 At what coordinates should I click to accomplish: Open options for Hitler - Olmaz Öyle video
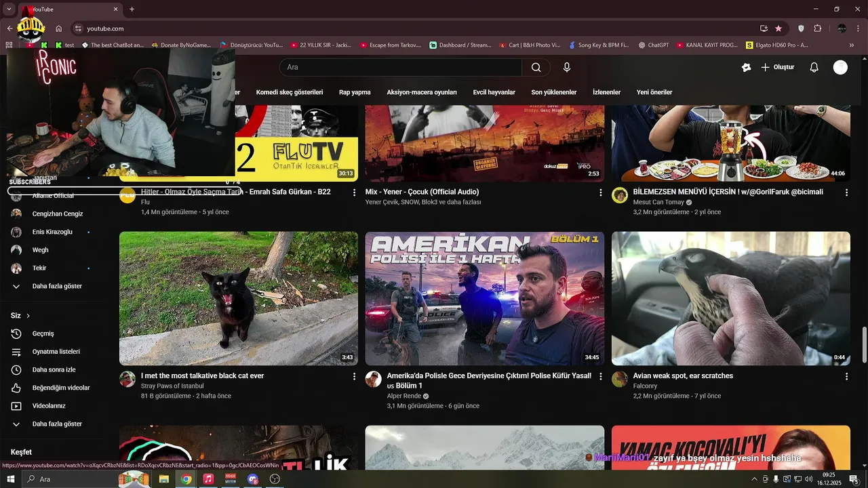tap(354, 192)
